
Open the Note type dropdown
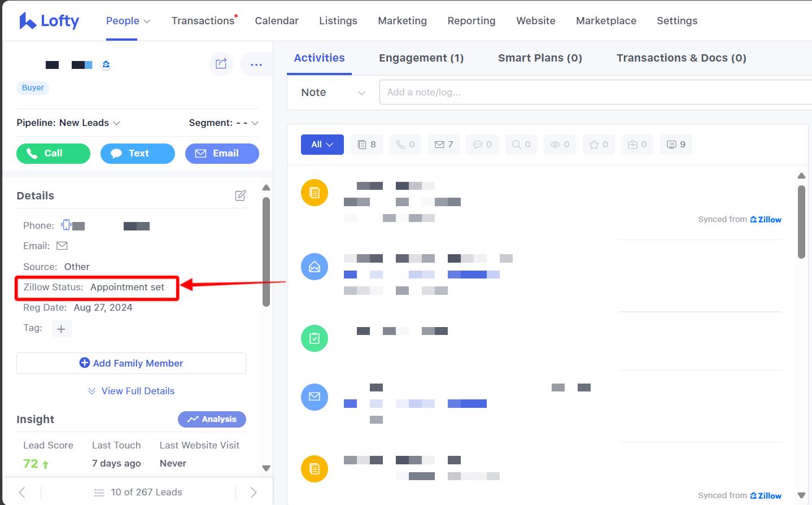point(333,93)
